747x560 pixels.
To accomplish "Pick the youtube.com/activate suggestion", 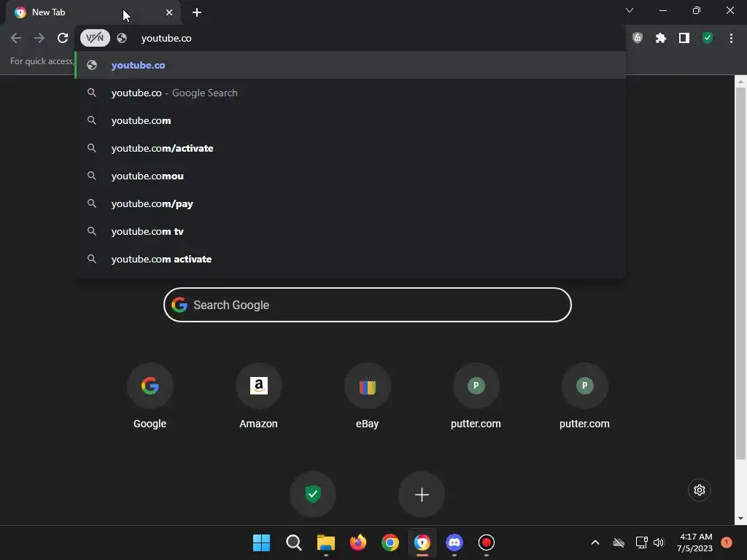I will 350,148.
